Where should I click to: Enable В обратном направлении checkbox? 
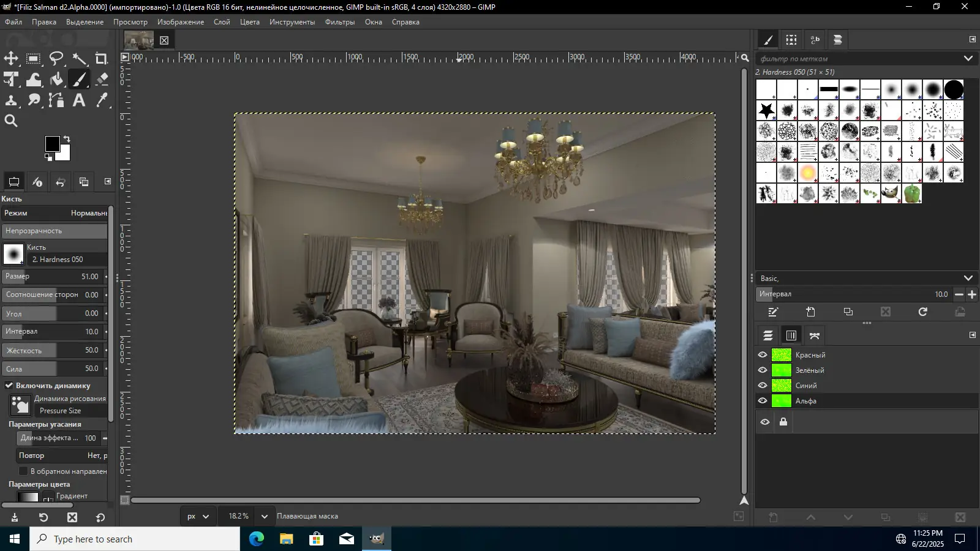[23, 471]
